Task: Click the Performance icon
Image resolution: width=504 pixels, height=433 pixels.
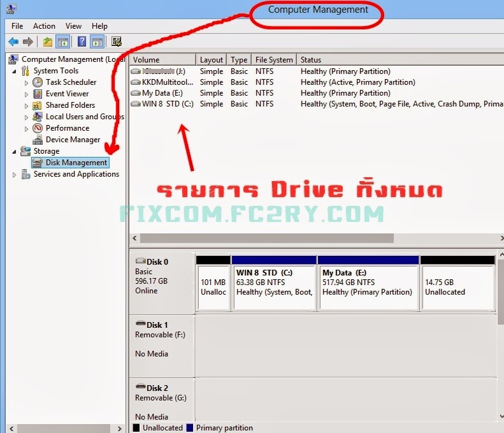Action: tap(38, 128)
